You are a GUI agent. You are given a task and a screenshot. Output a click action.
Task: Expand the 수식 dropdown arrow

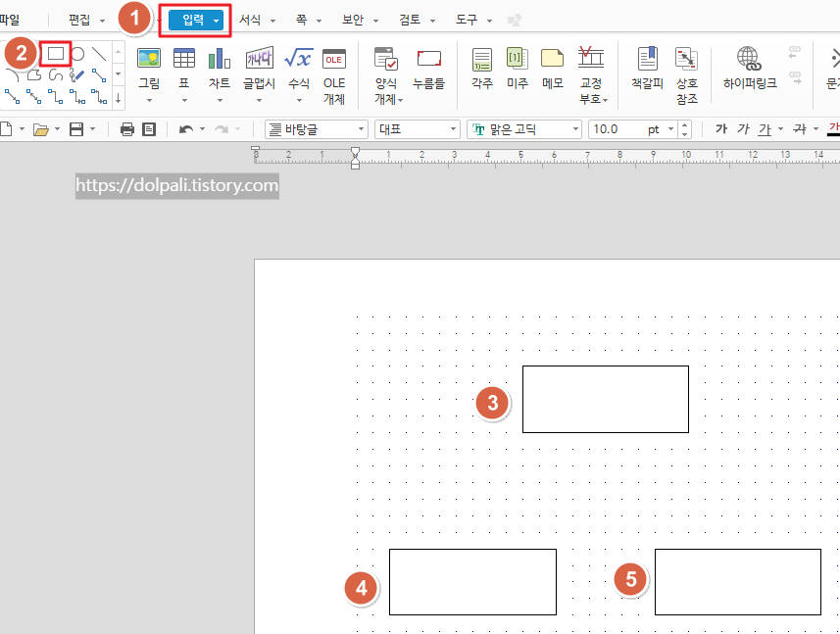(x=300, y=100)
